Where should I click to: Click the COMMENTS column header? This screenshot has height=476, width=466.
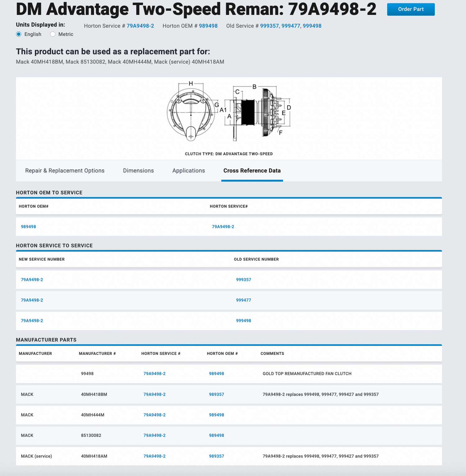[x=272, y=353]
